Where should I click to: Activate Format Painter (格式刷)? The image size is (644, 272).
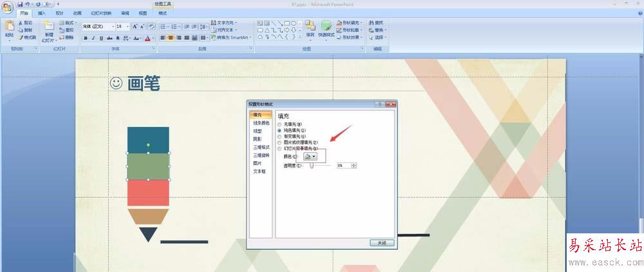coord(26,37)
